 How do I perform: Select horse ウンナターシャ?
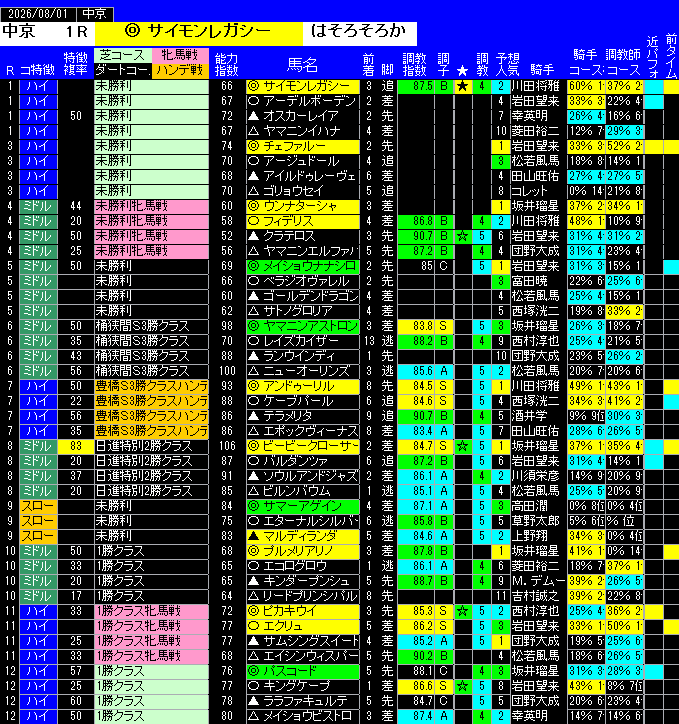[x=303, y=206]
